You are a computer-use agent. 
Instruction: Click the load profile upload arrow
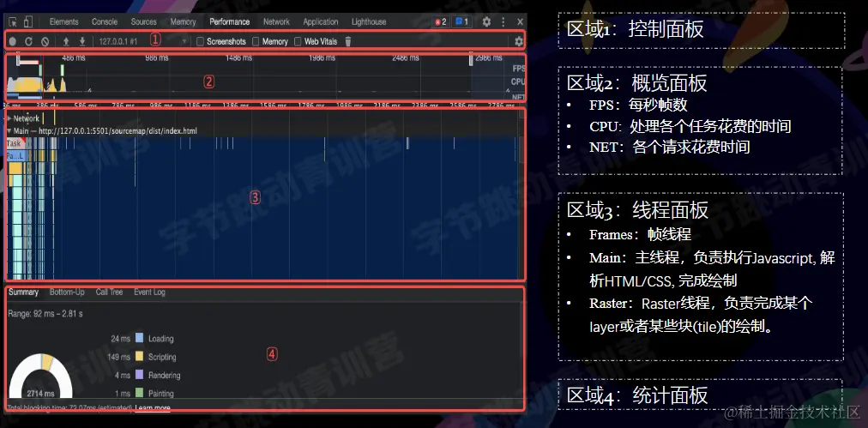[66, 41]
